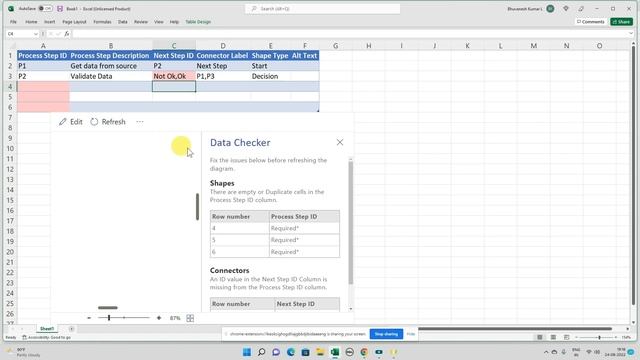The width and height of the screenshot is (640, 360).
Task: Open File Explorer from taskbar
Action: (x=320, y=352)
